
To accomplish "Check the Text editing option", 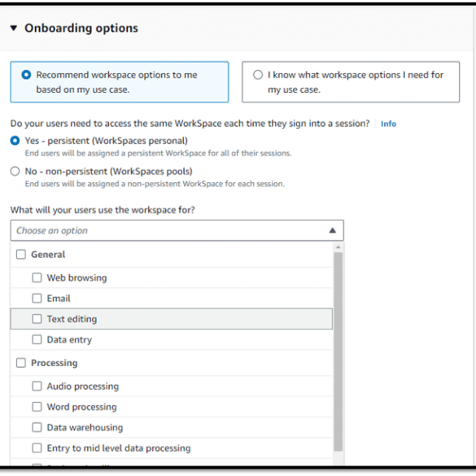I will tap(37, 319).
